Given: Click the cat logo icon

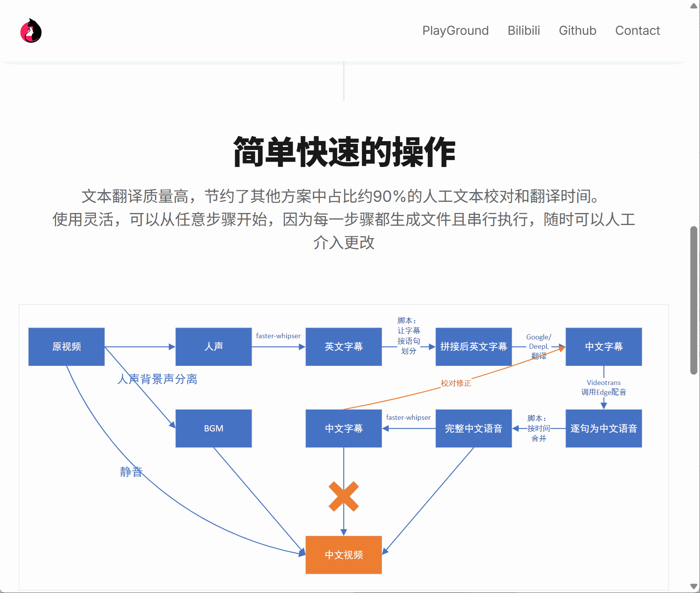Looking at the screenshot, I should coord(31,31).
